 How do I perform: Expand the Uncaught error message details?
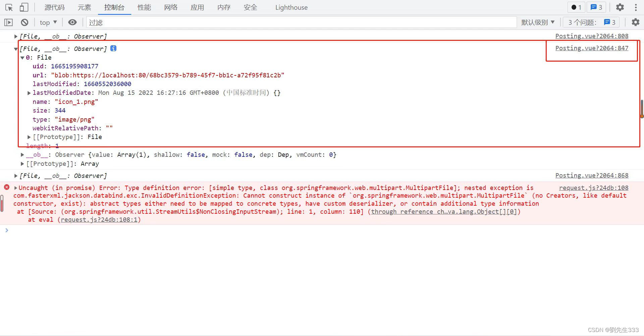coord(16,188)
